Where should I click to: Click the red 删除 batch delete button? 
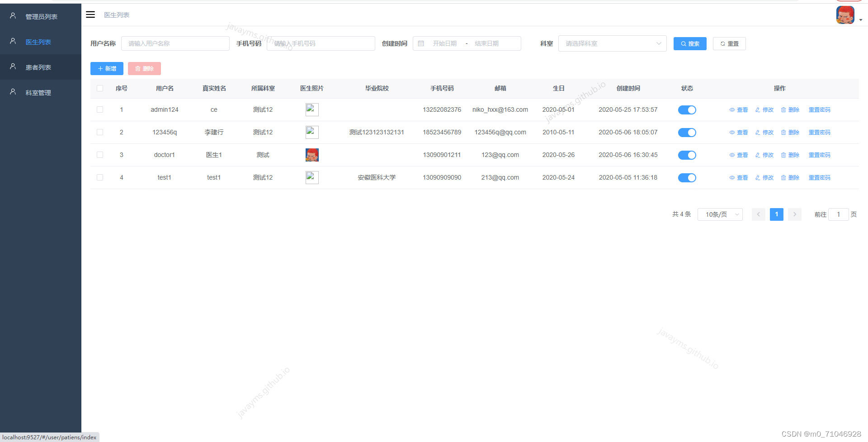pyautogui.click(x=144, y=68)
